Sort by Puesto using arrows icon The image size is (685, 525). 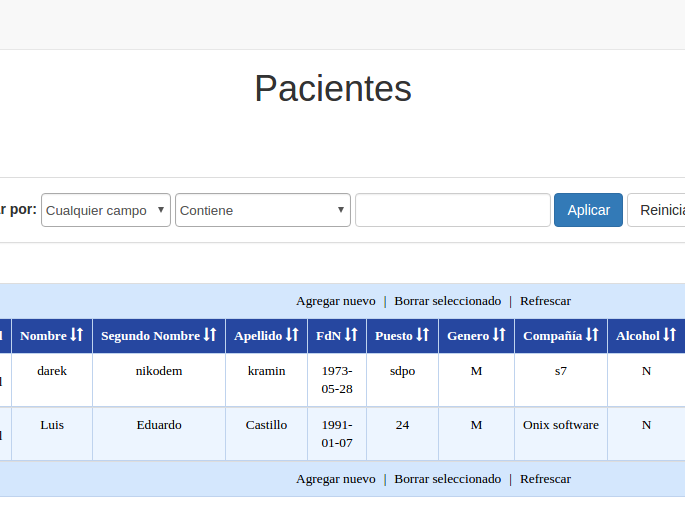422,335
